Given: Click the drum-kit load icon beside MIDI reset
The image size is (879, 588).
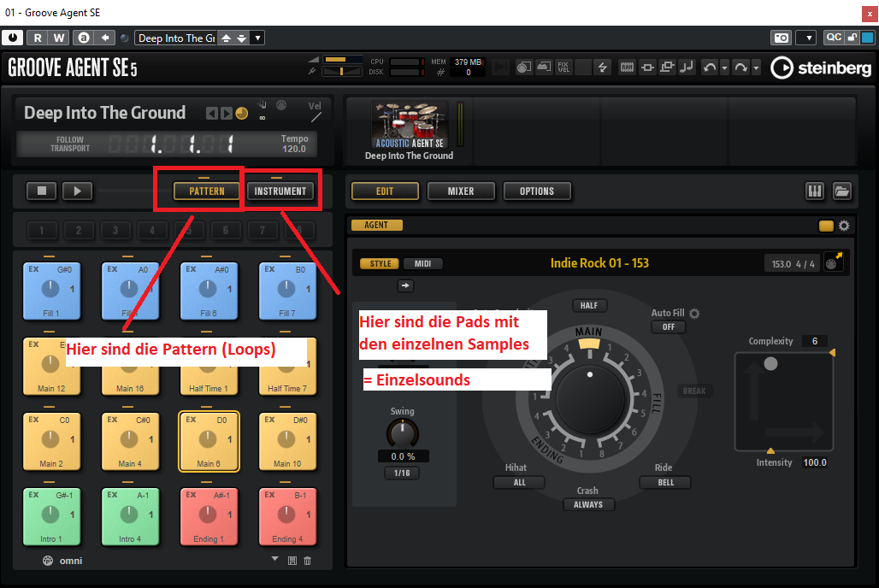Looking at the screenshot, I should point(544,68).
